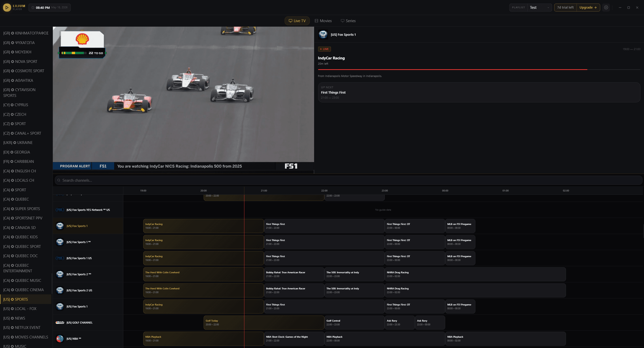Click the Golf Channel logo icon
644x348 pixels.
(x=60, y=323)
